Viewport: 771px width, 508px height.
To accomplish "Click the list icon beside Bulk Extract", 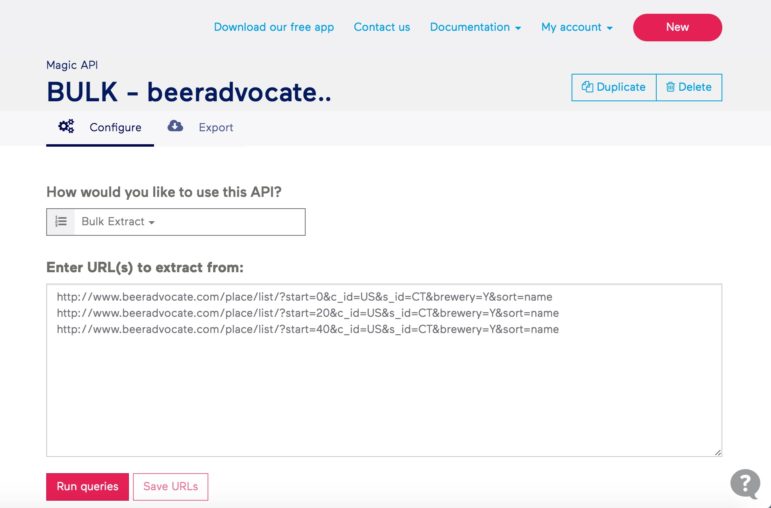I will click(x=61, y=222).
